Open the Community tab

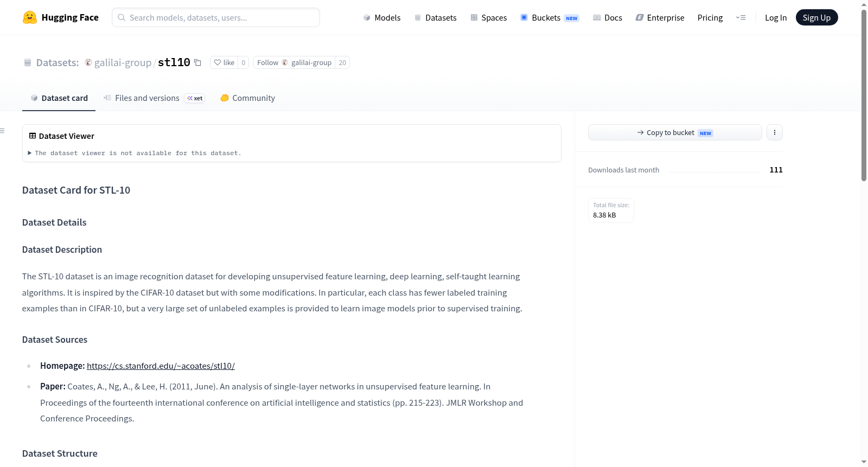click(248, 98)
